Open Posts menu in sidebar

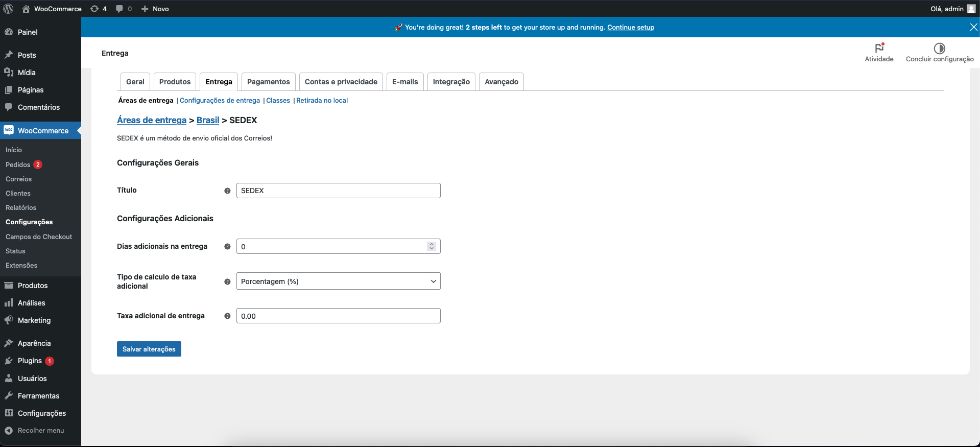40,55
